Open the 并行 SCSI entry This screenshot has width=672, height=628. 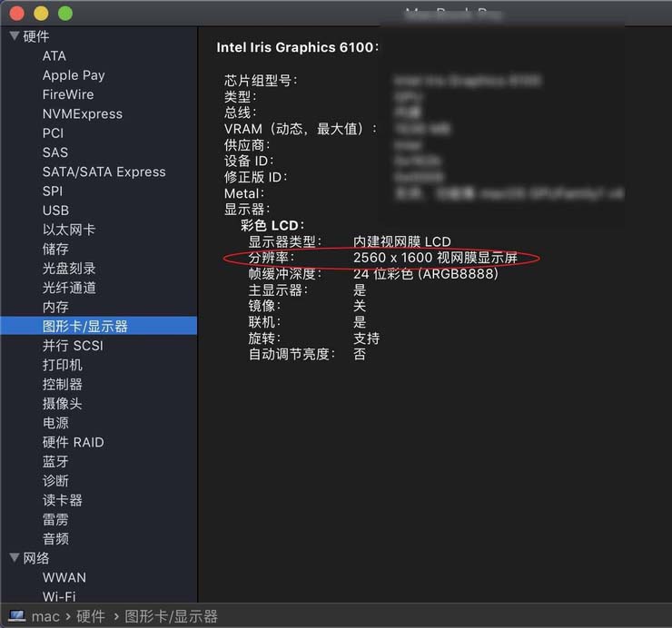[x=73, y=346]
